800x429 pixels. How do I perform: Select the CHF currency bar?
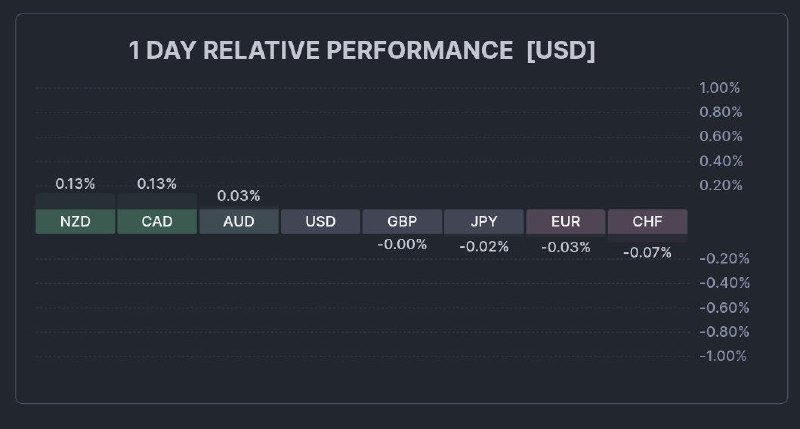click(x=647, y=221)
